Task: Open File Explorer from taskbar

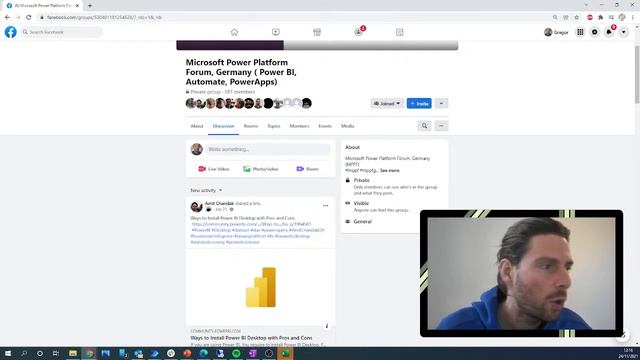Action: pos(73,353)
